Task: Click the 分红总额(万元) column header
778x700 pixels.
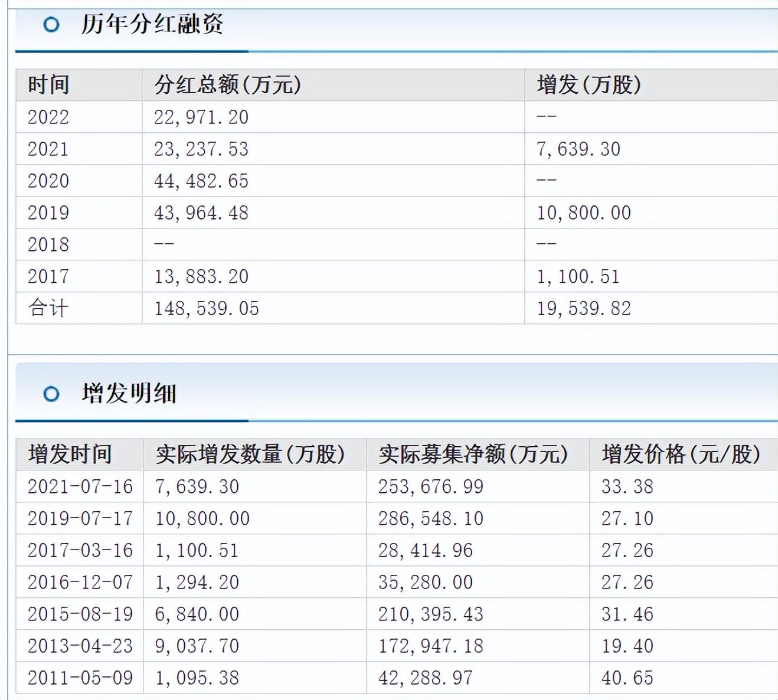Action: 228,85
